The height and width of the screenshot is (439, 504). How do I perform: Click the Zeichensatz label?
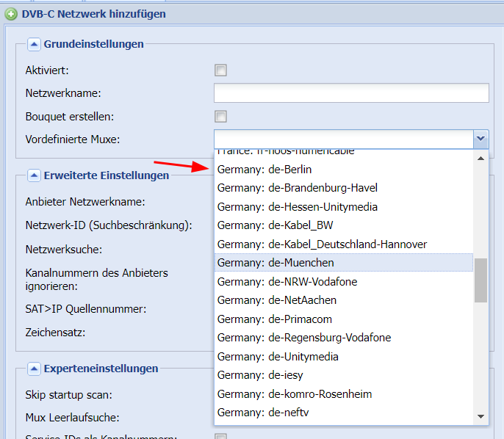pos(55,333)
